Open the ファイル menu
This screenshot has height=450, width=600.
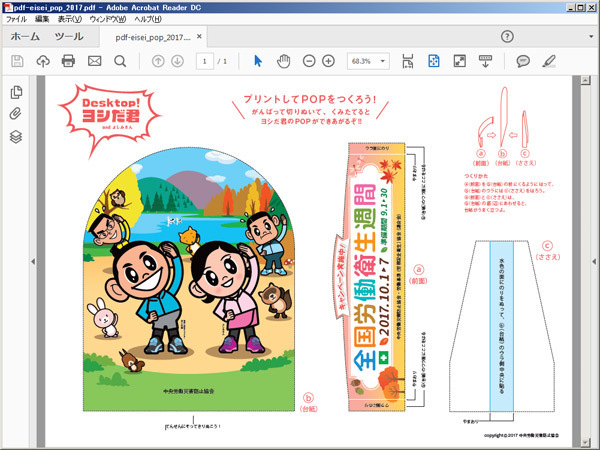click(17, 19)
